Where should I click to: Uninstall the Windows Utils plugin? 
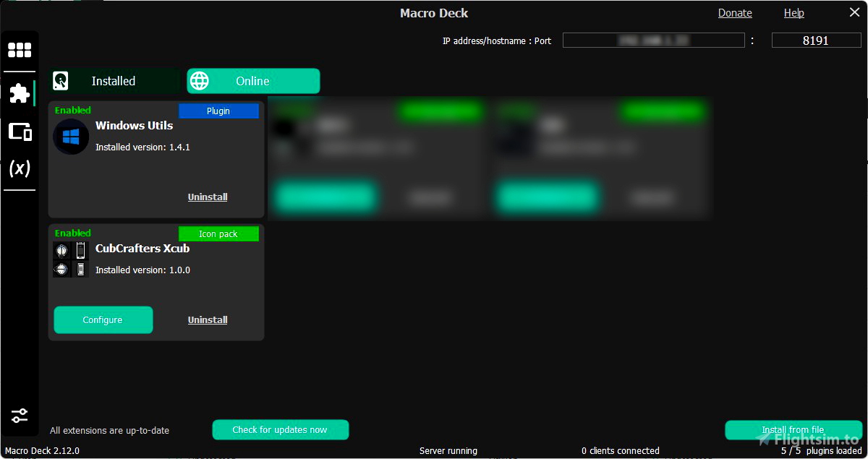click(x=208, y=197)
